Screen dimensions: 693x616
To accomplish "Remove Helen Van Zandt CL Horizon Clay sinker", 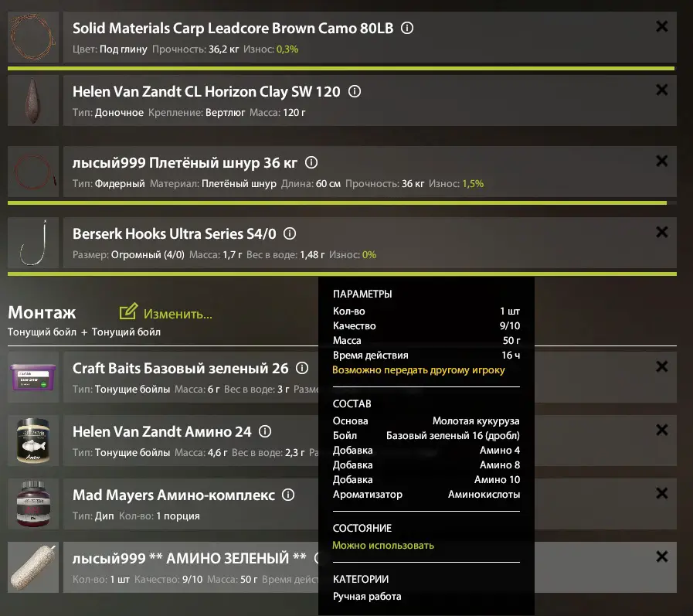I will pos(661,90).
